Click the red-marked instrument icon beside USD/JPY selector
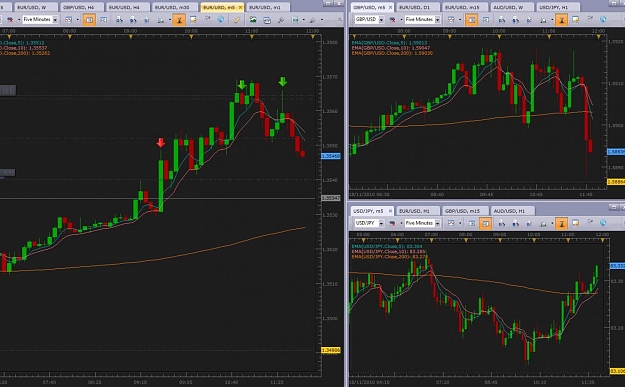Image resolution: width=625 pixels, height=387 pixels. (393, 223)
